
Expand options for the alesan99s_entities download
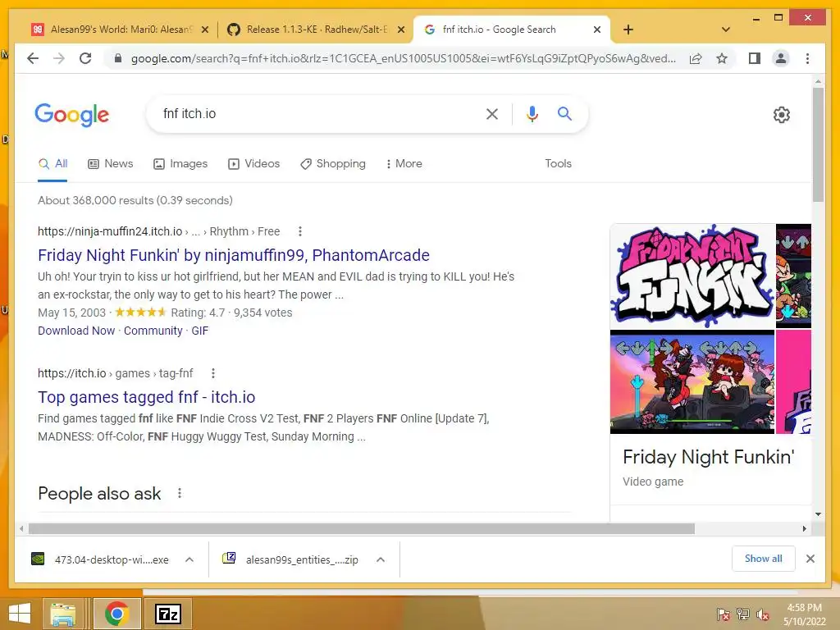pyautogui.click(x=381, y=559)
